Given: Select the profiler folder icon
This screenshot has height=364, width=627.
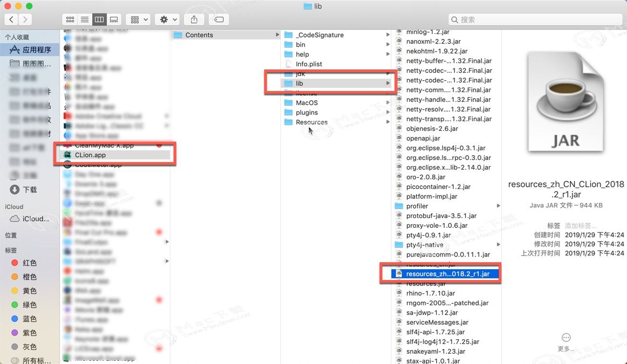Looking at the screenshot, I should (398, 206).
